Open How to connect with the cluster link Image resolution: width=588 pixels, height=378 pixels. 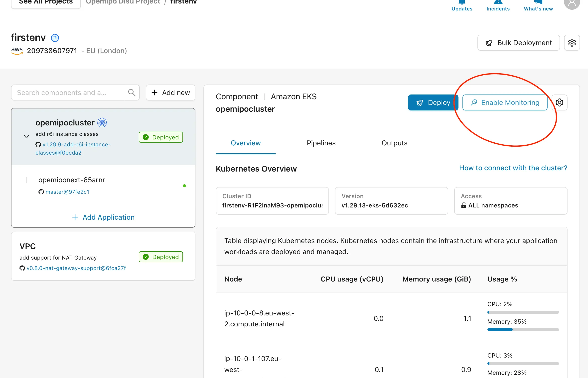pyautogui.click(x=513, y=168)
